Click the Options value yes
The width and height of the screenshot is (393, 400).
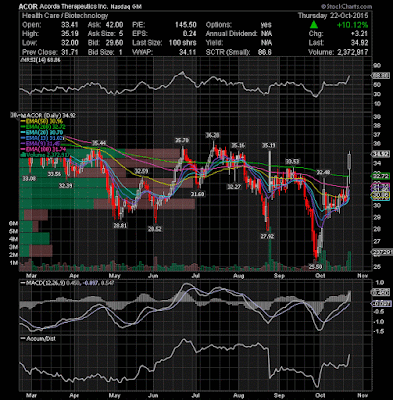click(266, 25)
